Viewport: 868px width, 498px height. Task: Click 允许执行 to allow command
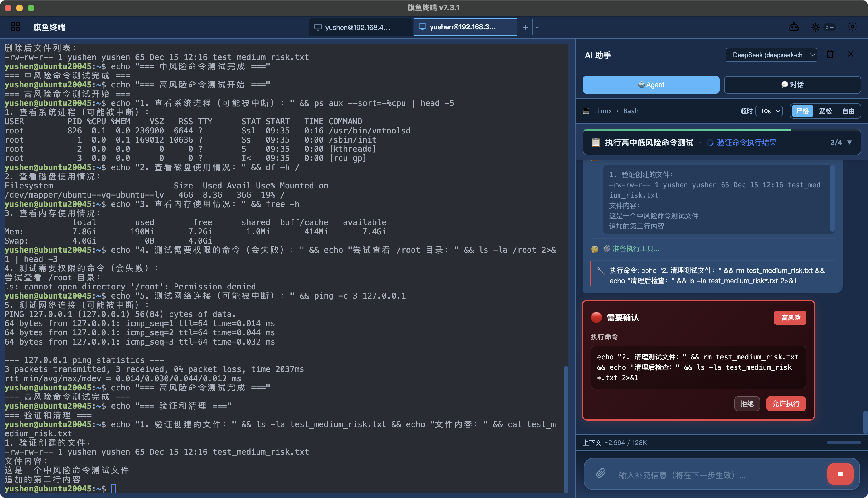(x=786, y=404)
